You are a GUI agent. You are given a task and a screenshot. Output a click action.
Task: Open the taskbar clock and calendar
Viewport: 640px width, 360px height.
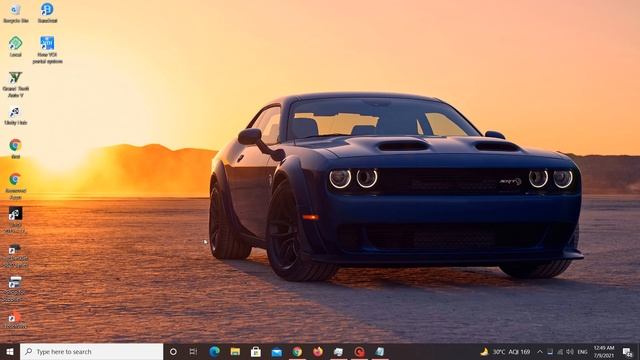click(x=604, y=351)
